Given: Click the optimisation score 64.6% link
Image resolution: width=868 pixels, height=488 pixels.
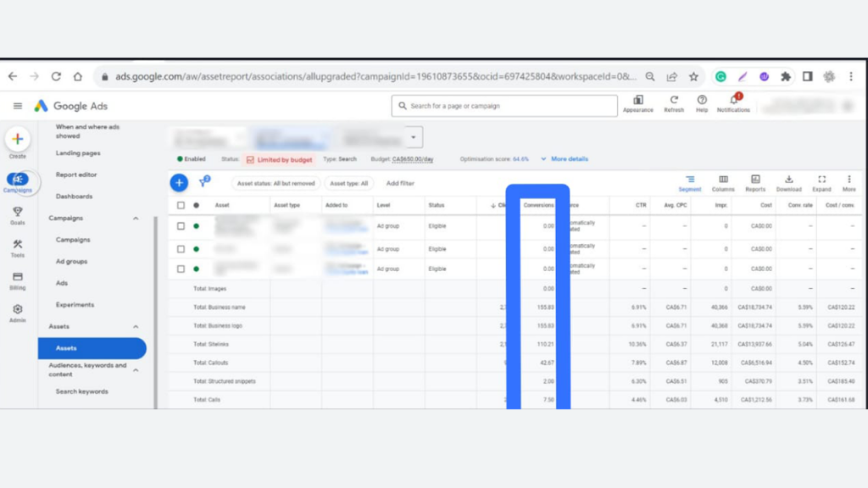Looking at the screenshot, I should click(x=520, y=158).
